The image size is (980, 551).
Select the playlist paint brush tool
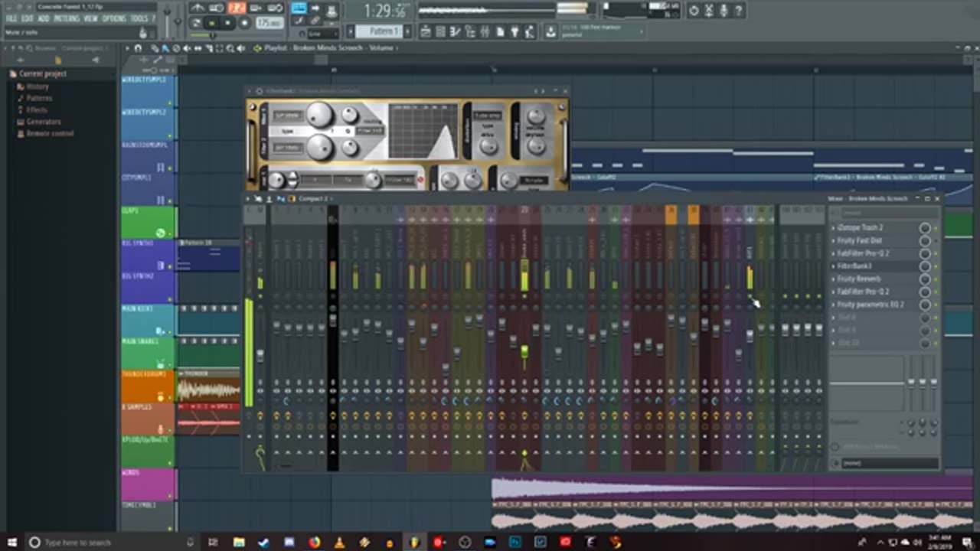pyautogui.click(x=165, y=47)
